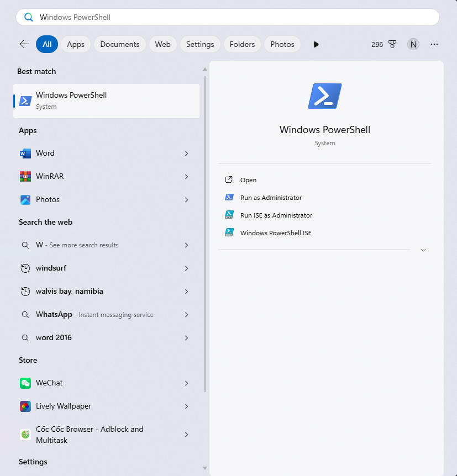Image resolution: width=457 pixels, height=476 pixels.
Task: Select the windsurf web suggestion
Action: [106, 268]
